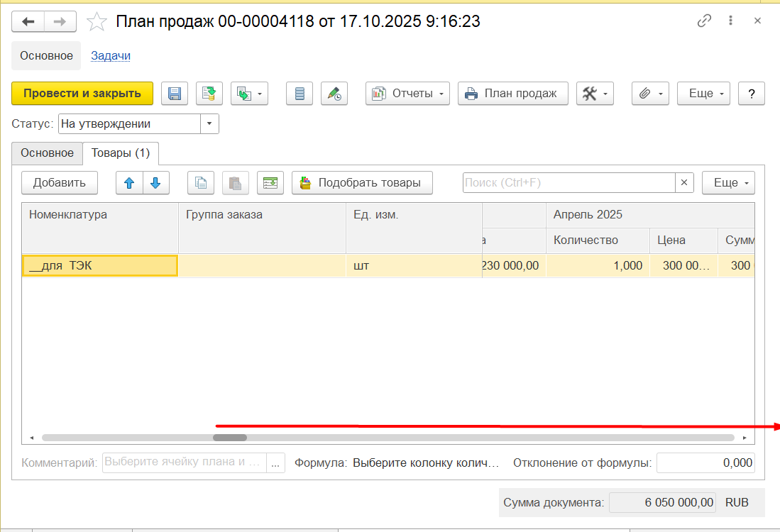Move row up with blue arrow
This screenshot has width=780, height=532.
click(129, 182)
